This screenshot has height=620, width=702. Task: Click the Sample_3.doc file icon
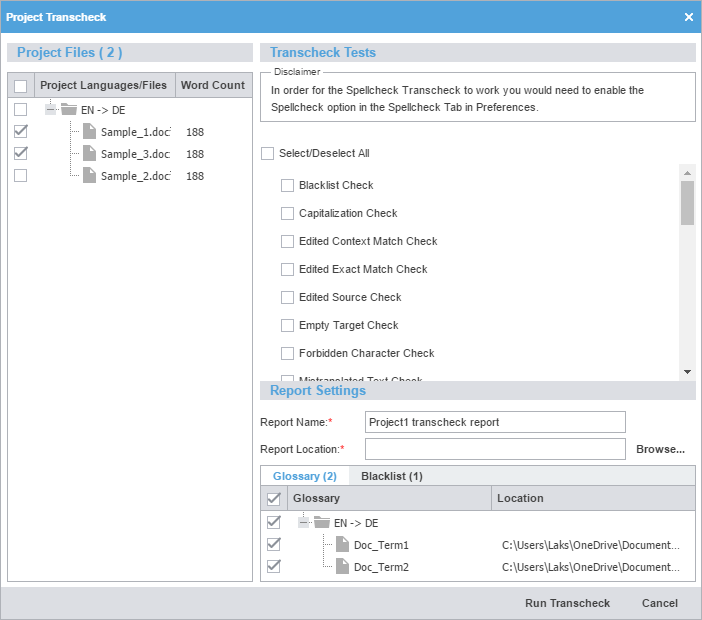(90, 153)
